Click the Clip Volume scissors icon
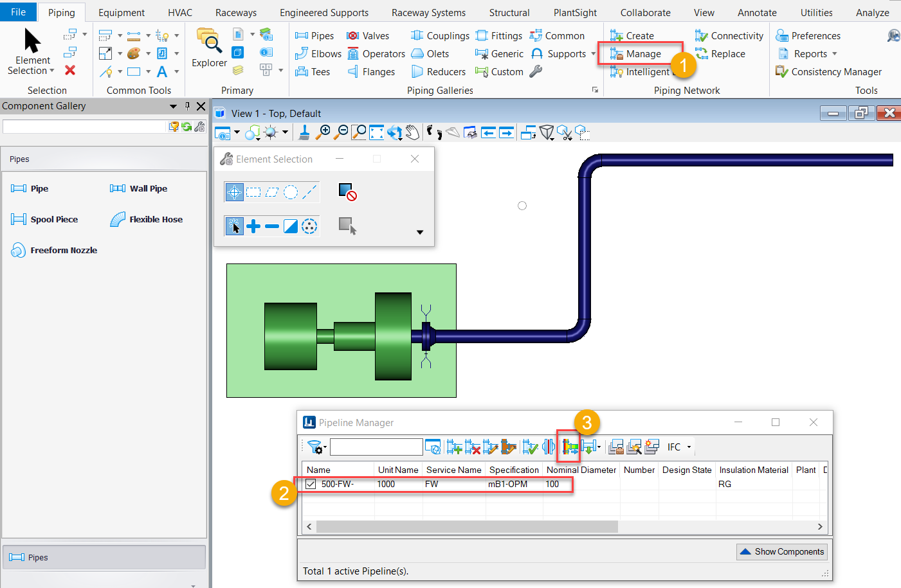The height and width of the screenshot is (588, 901). pyautogui.click(x=565, y=132)
